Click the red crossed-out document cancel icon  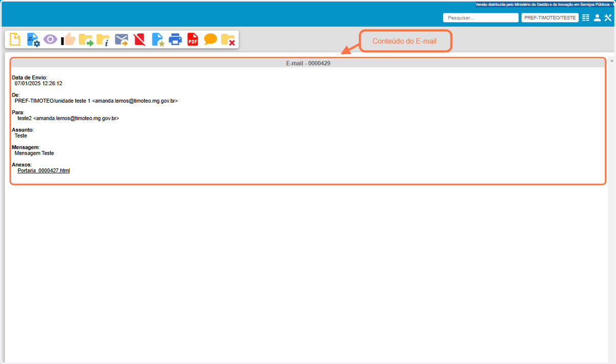[139, 40]
